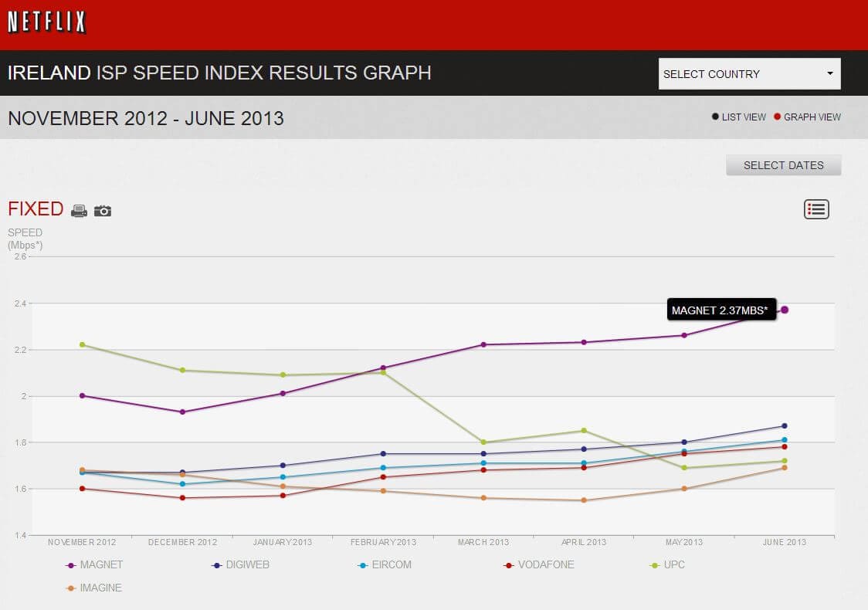Image resolution: width=868 pixels, height=610 pixels.
Task: Click Vodafone's December 2012 data point
Action: click(x=183, y=497)
